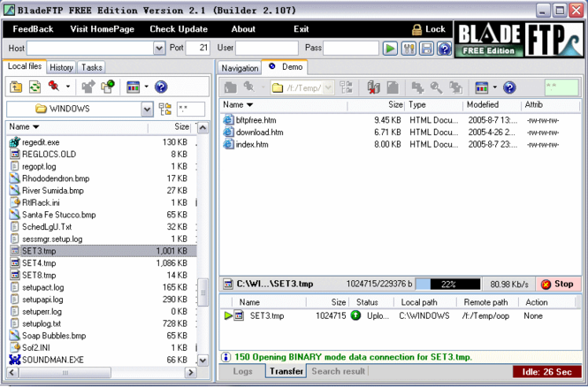Go up one folder in local files
588x387 pixels.
[16, 87]
